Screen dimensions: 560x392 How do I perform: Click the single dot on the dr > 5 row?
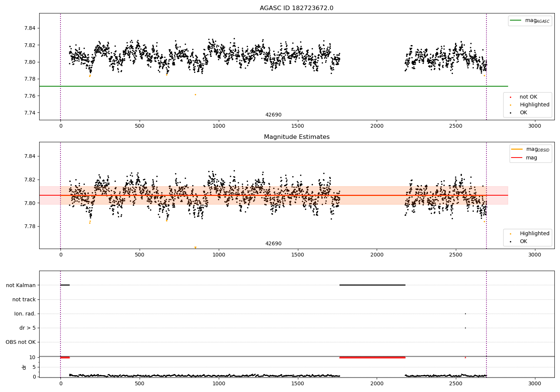465,328
